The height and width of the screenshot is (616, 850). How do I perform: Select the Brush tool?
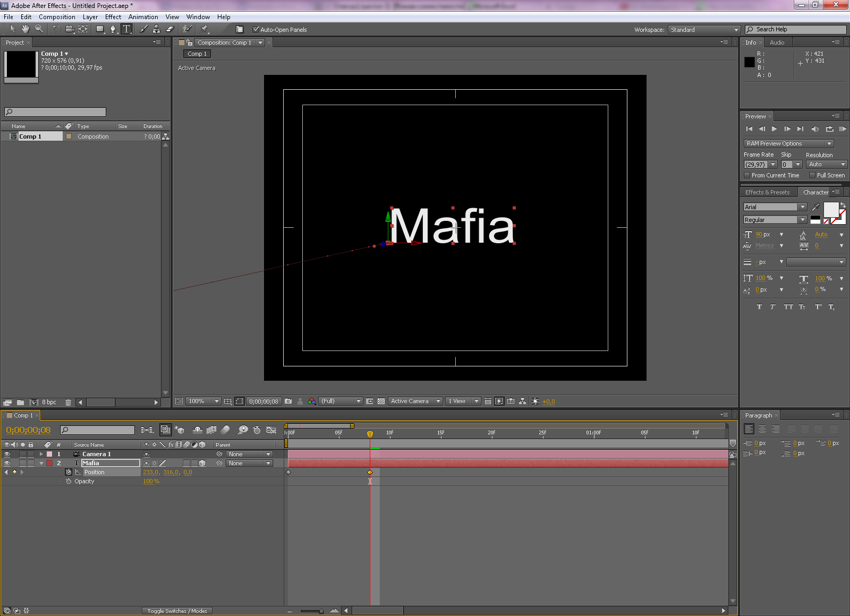pyautogui.click(x=143, y=29)
